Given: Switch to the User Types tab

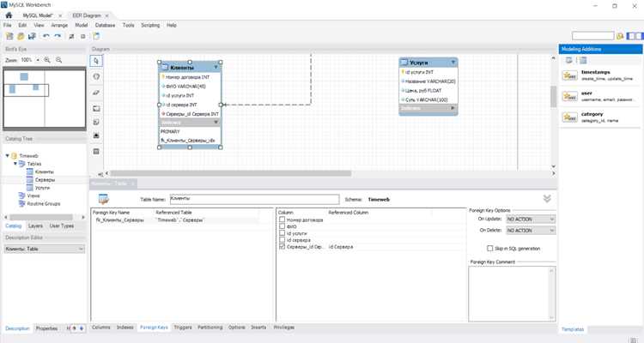Looking at the screenshot, I should 62,226.
